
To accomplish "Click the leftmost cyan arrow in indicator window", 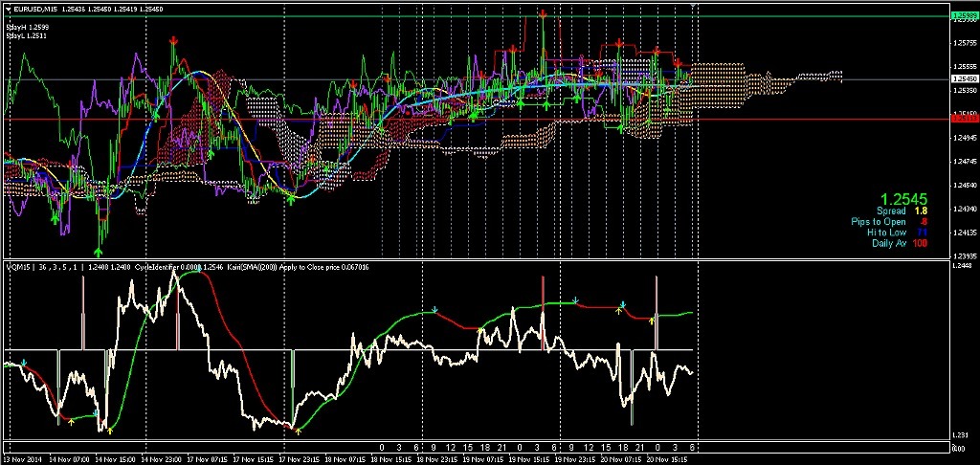I will pos(24,363).
